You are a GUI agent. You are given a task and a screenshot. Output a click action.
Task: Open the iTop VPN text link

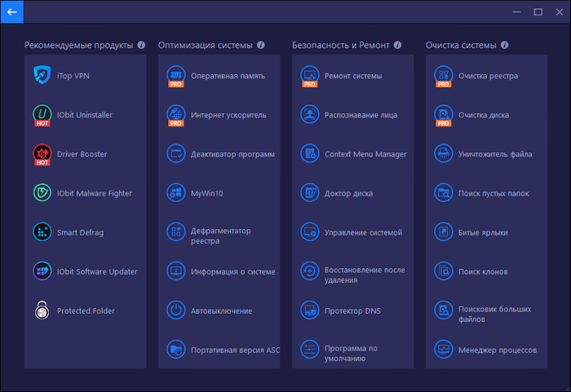tap(73, 76)
